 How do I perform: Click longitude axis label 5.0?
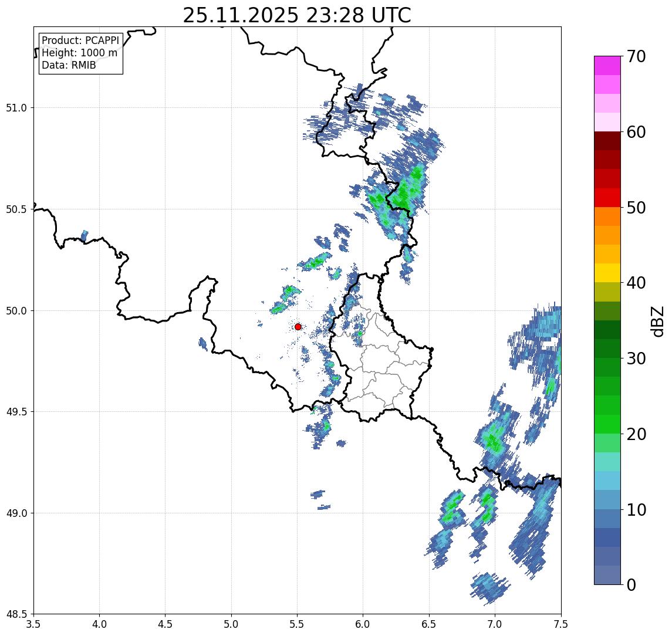tap(231, 624)
